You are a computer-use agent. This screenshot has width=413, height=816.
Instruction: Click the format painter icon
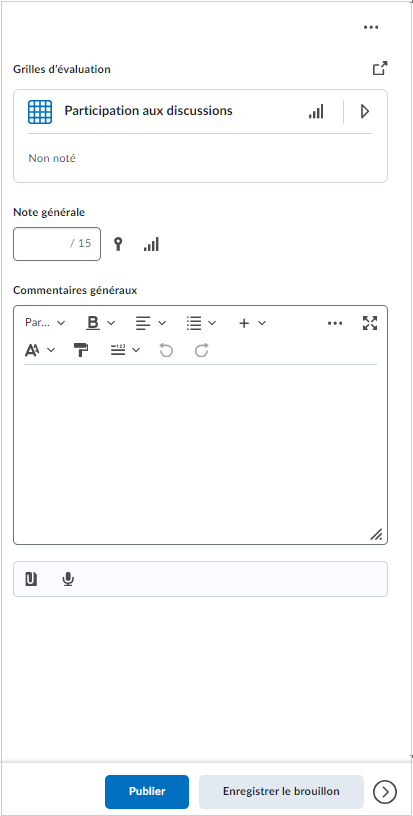(81, 350)
